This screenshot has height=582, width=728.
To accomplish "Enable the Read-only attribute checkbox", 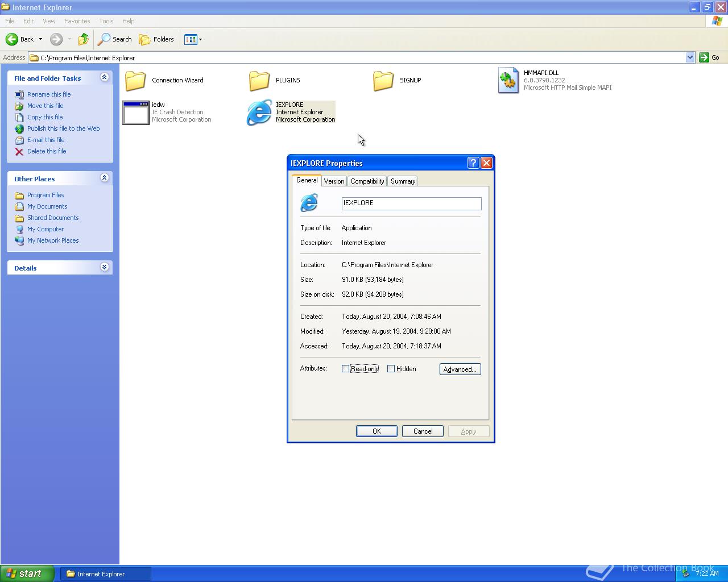I will [x=345, y=369].
